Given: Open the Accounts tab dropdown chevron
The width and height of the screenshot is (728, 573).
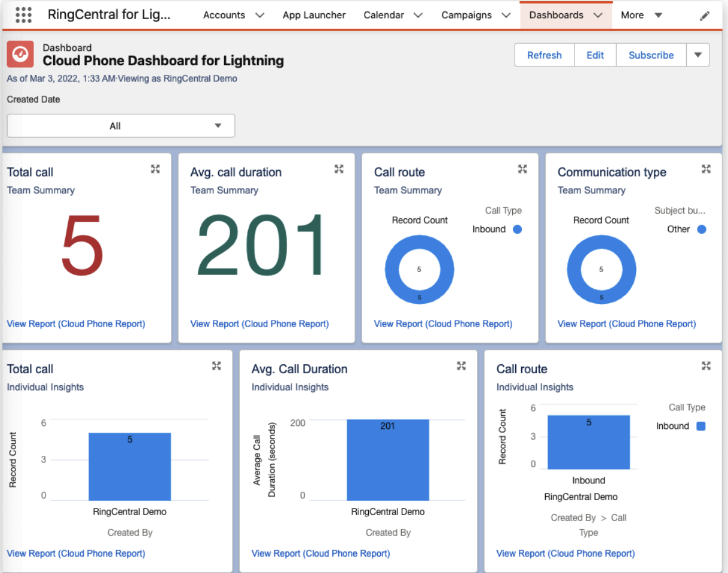Looking at the screenshot, I should (259, 16).
